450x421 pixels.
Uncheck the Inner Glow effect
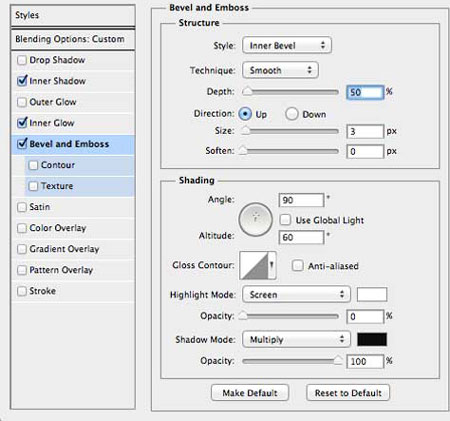coord(22,123)
